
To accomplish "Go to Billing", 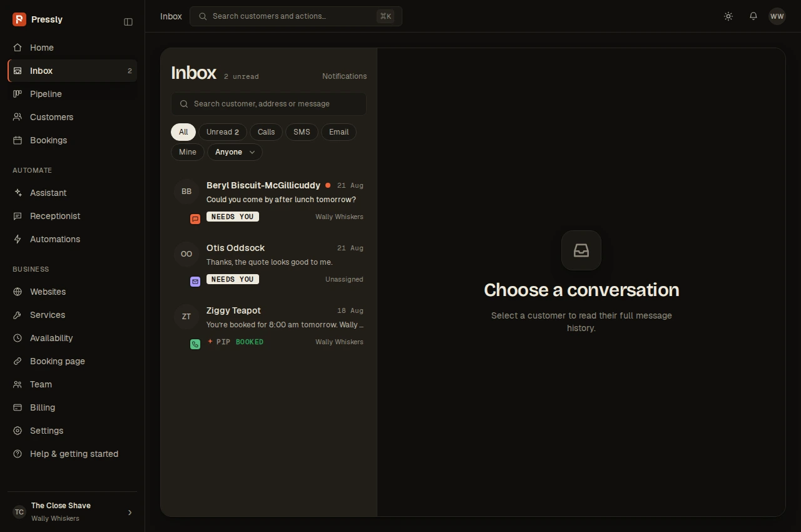I will [x=73, y=407].
